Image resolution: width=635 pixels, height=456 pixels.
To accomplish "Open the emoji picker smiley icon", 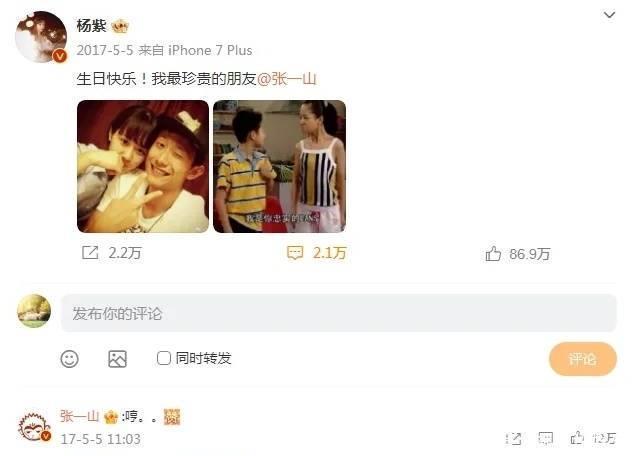I will click(69, 359).
